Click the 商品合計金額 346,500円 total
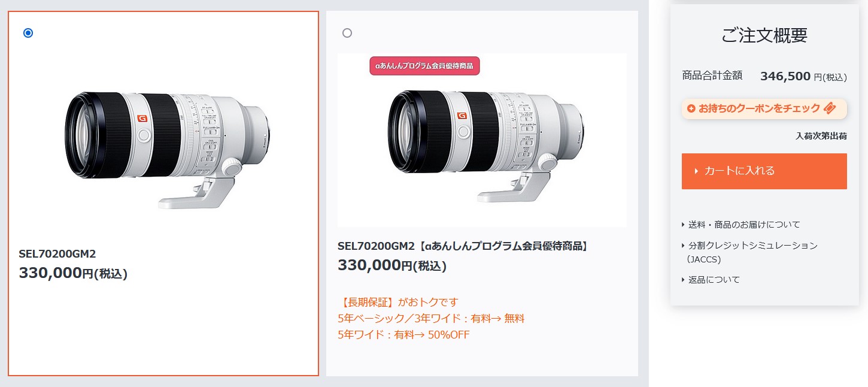The height and width of the screenshot is (387, 868). [x=764, y=76]
